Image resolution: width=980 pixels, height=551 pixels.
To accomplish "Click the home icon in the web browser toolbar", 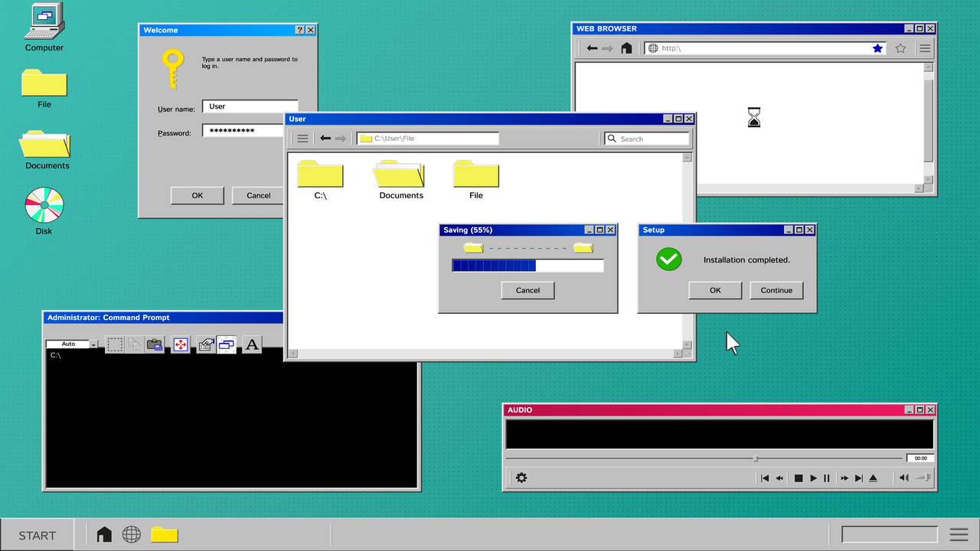I will pos(626,47).
